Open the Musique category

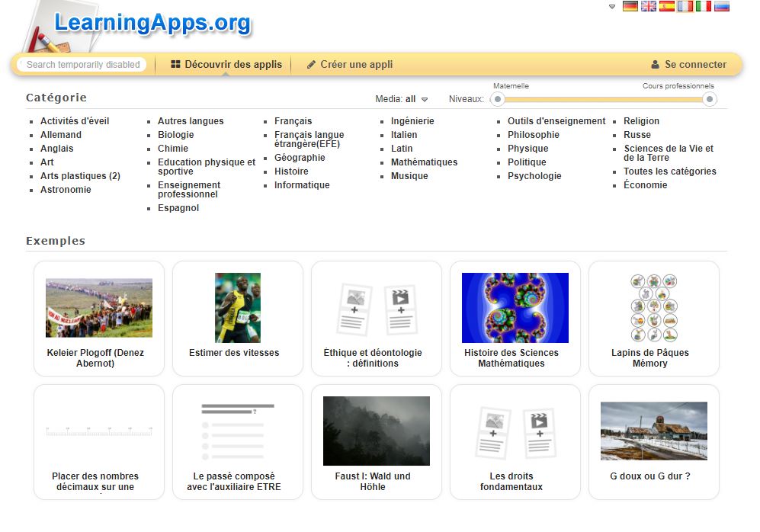(x=409, y=176)
